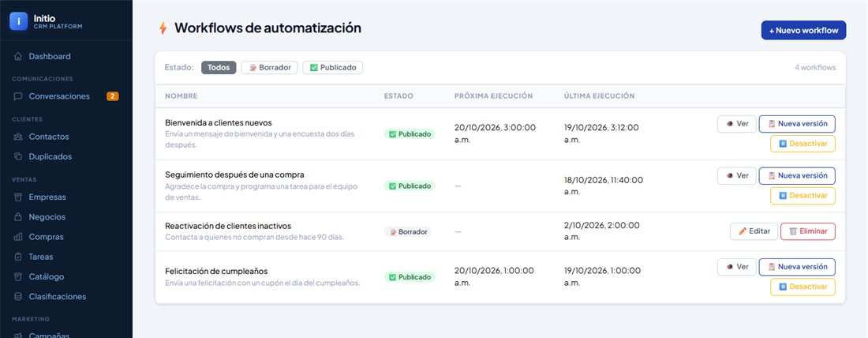Click the Contactos people icon
This screenshot has height=338, width=868.
point(18,137)
